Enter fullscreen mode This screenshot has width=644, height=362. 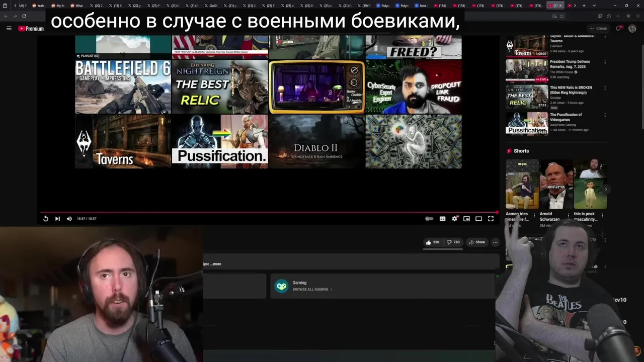point(491,219)
